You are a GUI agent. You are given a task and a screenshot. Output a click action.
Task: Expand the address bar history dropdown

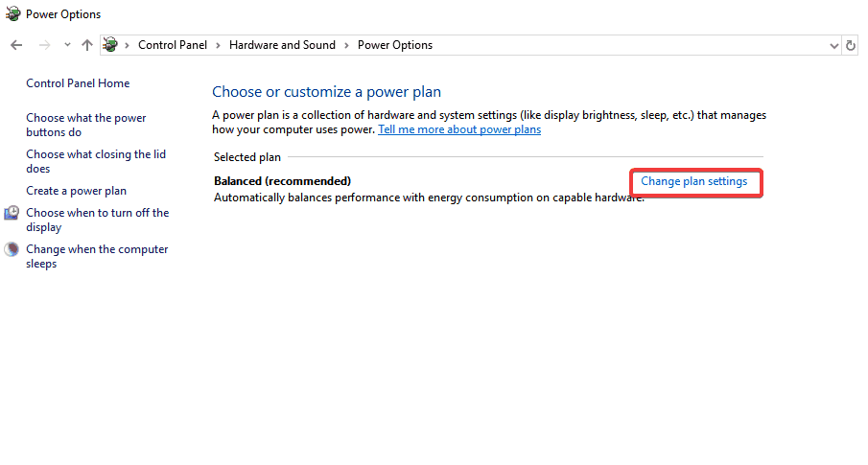pos(833,45)
